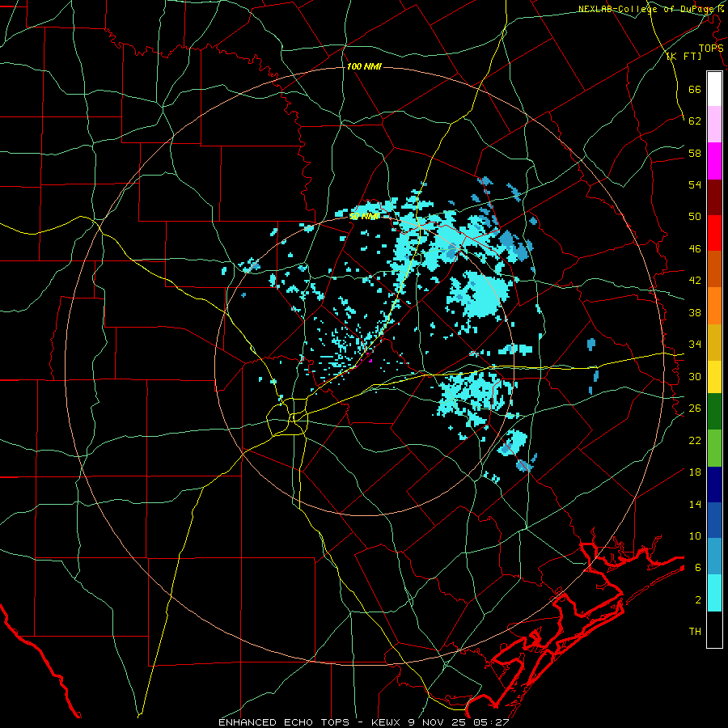Click the light green 18-22 kft swatch
This screenshot has height=728, width=728.
(714, 448)
